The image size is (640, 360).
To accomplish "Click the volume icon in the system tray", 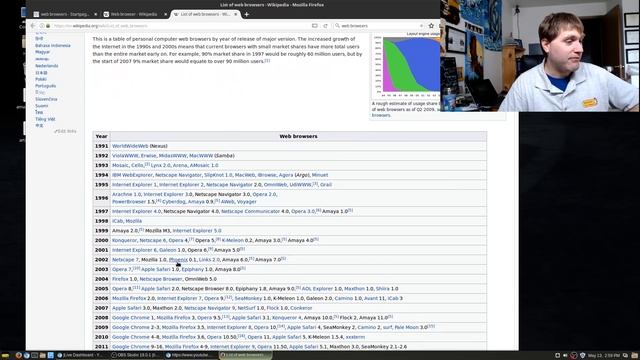I will [565, 356].
